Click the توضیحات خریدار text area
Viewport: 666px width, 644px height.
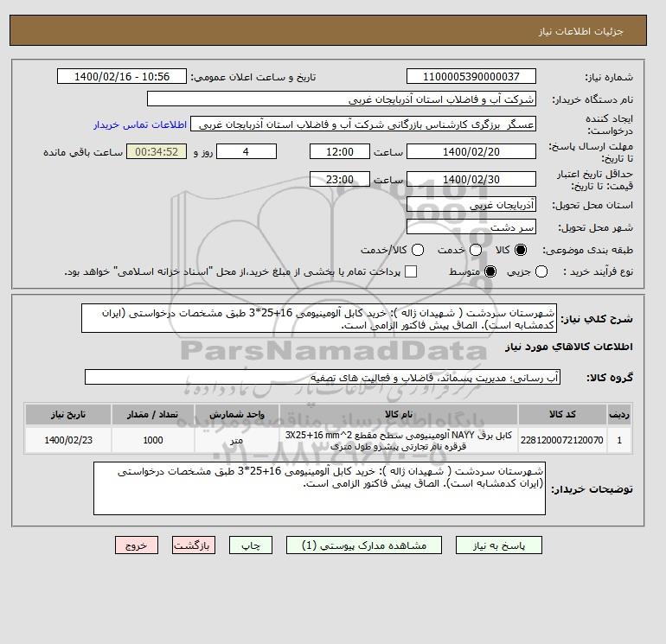(319, 488)
